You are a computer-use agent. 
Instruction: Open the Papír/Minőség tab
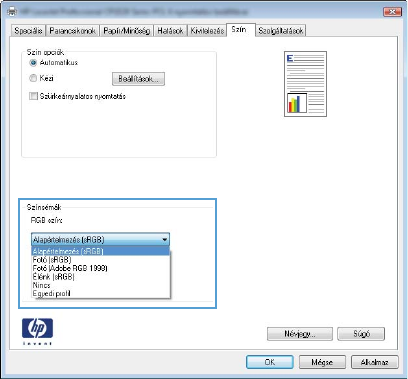(126, 31)
